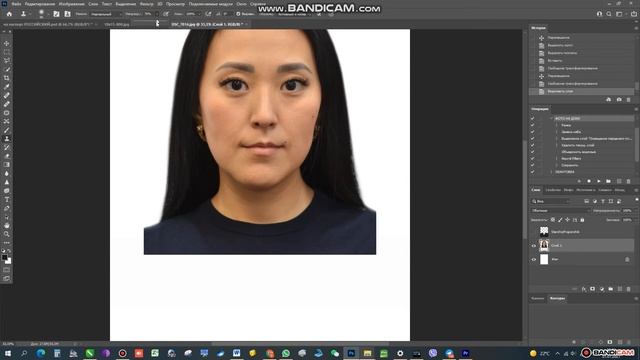Viewport: 640px width, 360px height.
Task: Open the Окно menu
Action: point(241,4)
